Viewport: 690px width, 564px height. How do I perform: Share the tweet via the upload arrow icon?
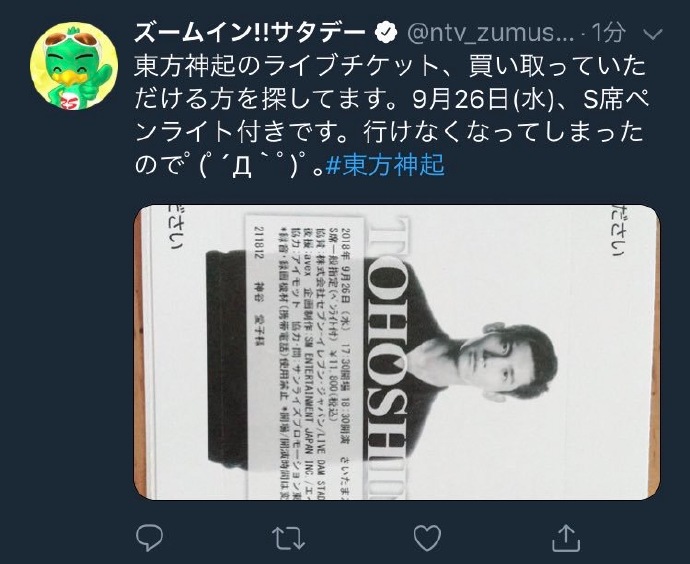tap(566, 537)
